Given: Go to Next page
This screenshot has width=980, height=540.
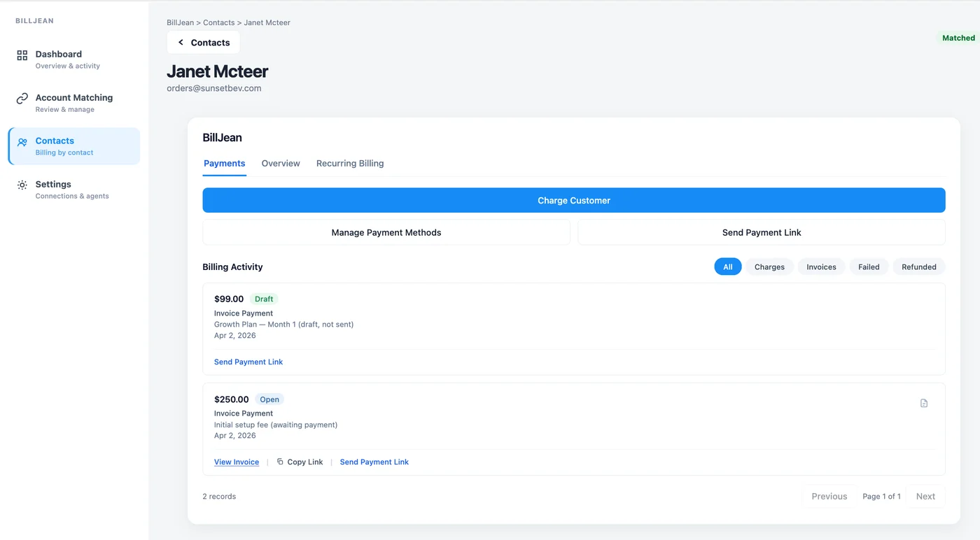Looking at the screenshot, I should (925, 496).
